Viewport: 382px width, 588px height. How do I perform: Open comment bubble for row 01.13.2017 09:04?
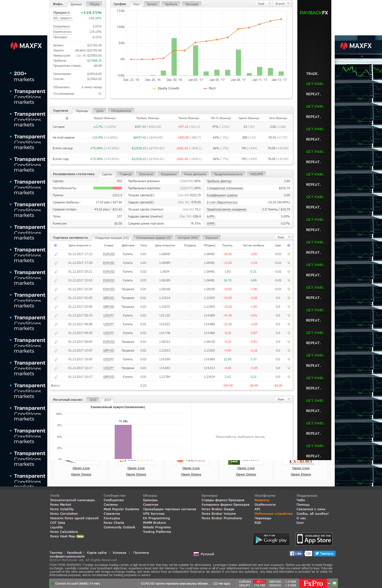(289, 342)
